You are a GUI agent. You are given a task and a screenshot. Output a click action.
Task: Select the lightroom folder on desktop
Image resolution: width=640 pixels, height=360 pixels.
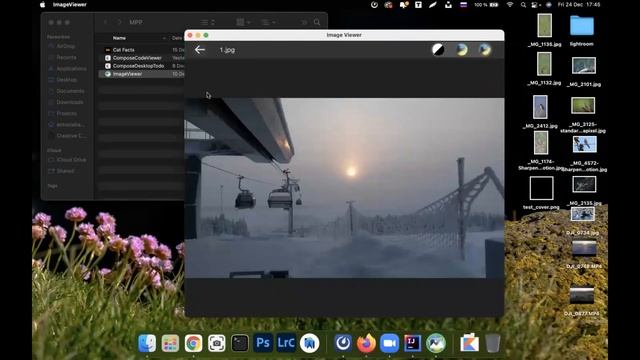(x=582, y=30)
